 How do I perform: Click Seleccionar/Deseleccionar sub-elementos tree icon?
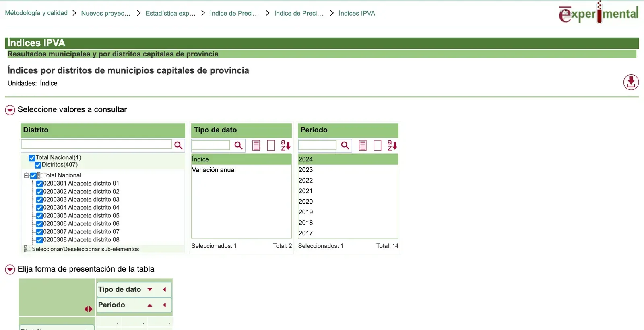(27, 249)
